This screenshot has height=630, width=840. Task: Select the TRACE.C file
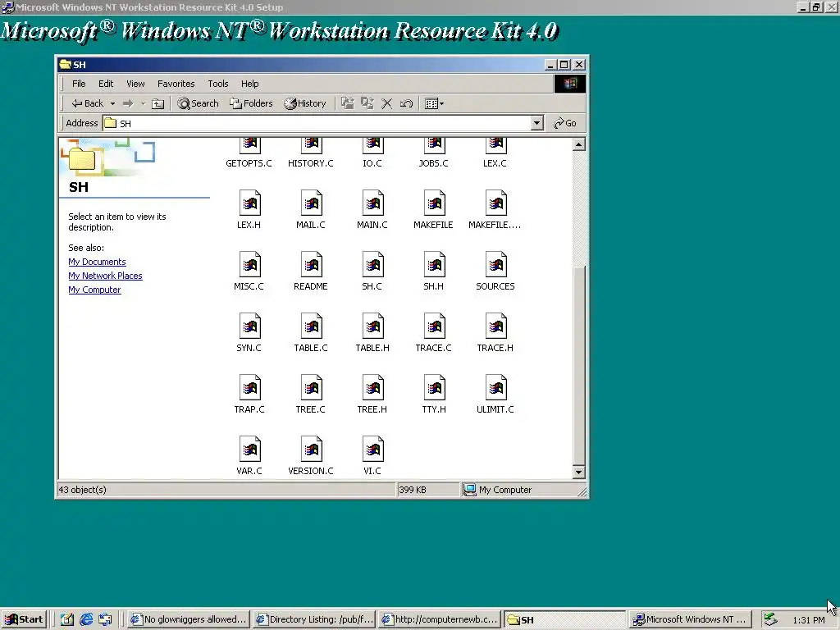(434, 333)
